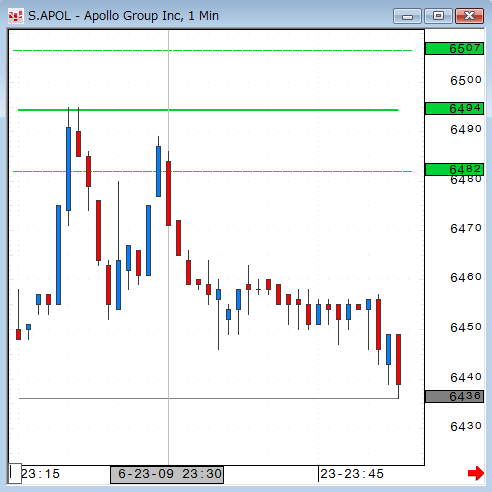Click the 23:15 time axis label

click(40, 474)
